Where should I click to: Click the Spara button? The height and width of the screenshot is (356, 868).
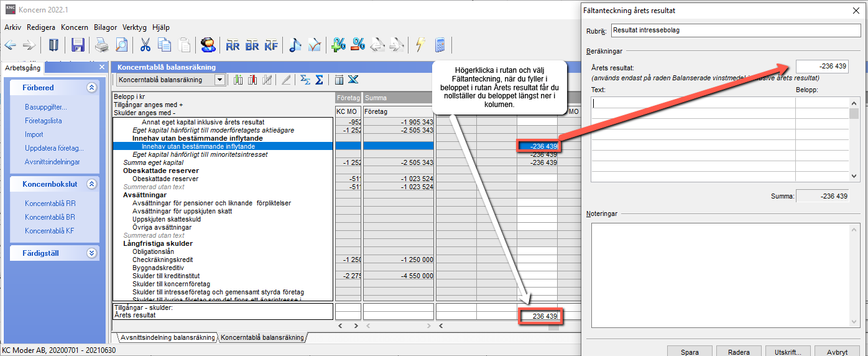[690, 352]
